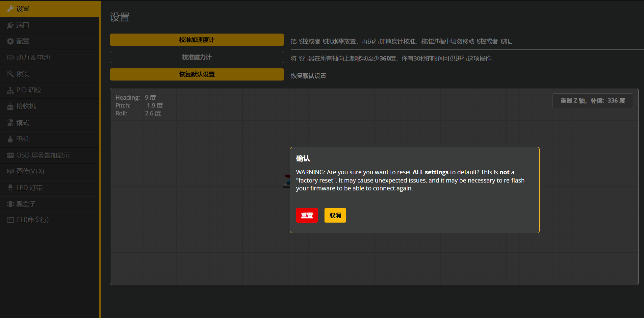Open the CLI(命令行) tab
644x318 pixels.
pos(32,220)
